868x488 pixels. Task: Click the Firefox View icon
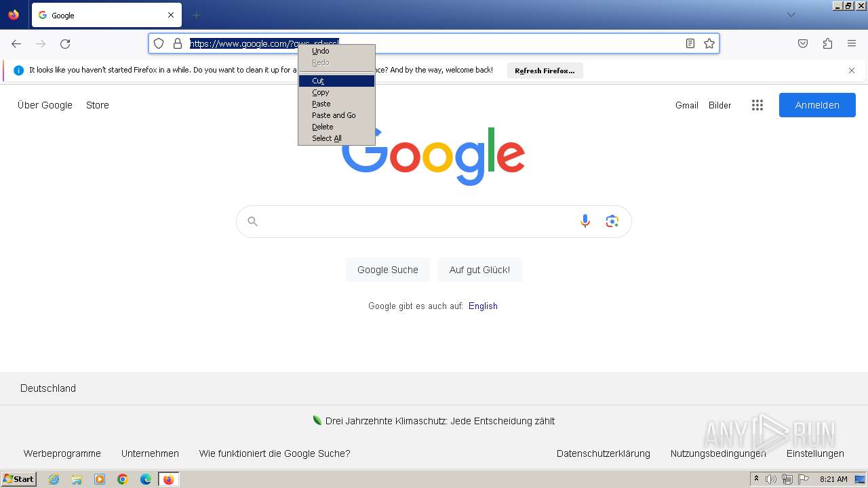(x=14, y=15)
